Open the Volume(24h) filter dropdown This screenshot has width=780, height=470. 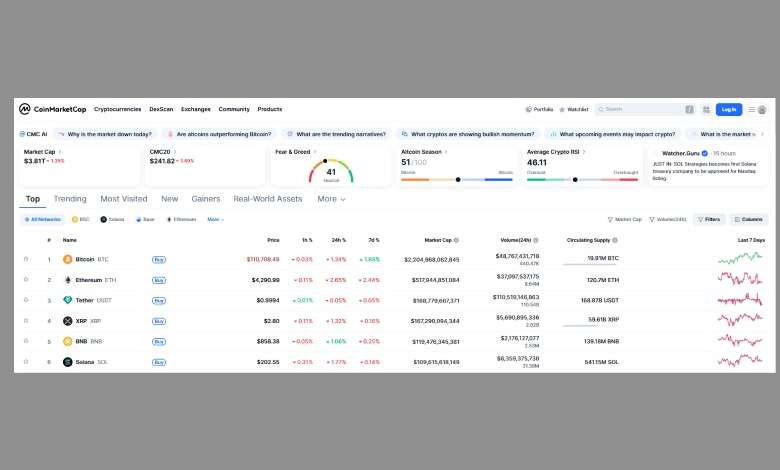[668, 219]
